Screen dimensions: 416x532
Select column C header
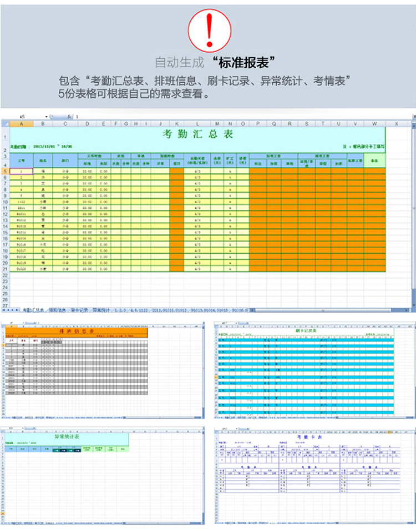click(65, 124)
